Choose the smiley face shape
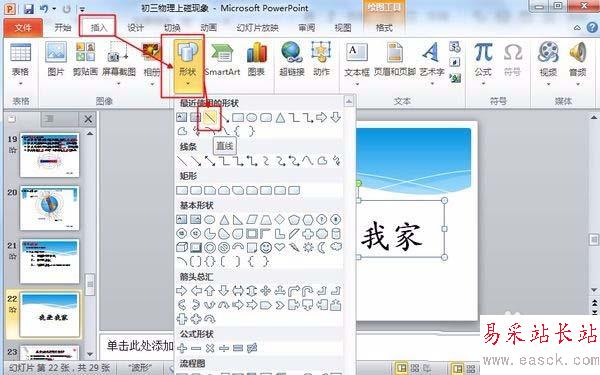600x375 pixels. pos(266,248)
